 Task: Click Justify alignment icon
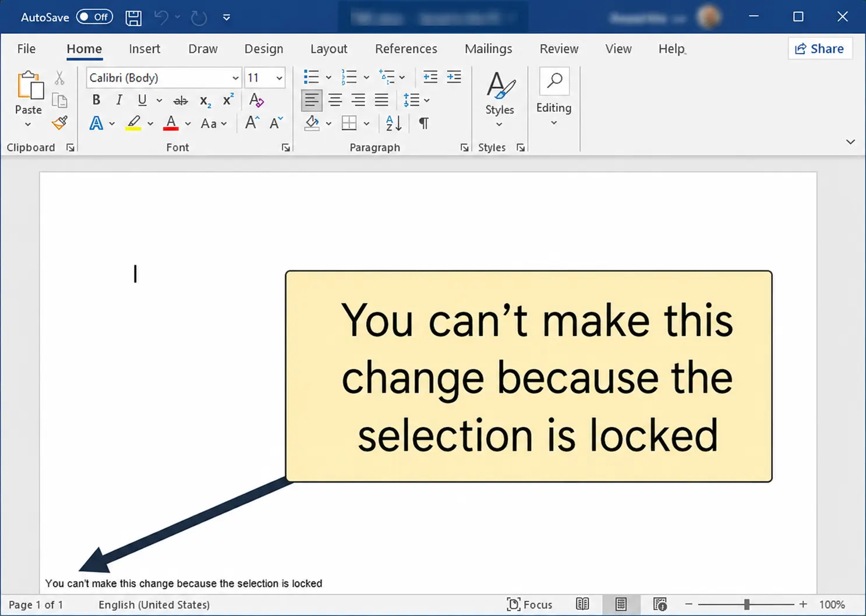[x=381, y=100]
